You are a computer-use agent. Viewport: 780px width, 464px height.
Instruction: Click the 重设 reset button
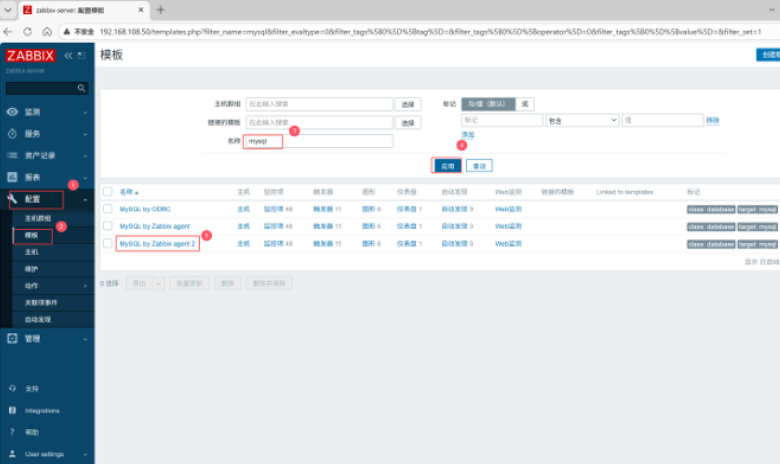479,166
